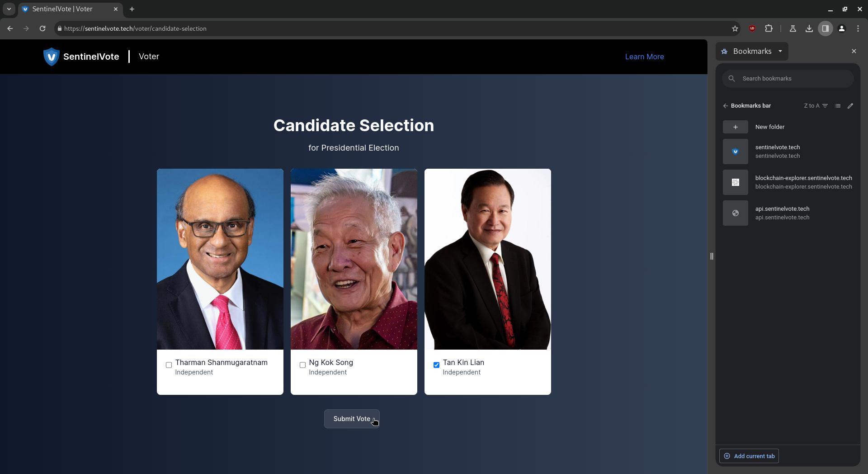
Task: Click the SentinelVote shield logo
Action: (x=51, y=57)
